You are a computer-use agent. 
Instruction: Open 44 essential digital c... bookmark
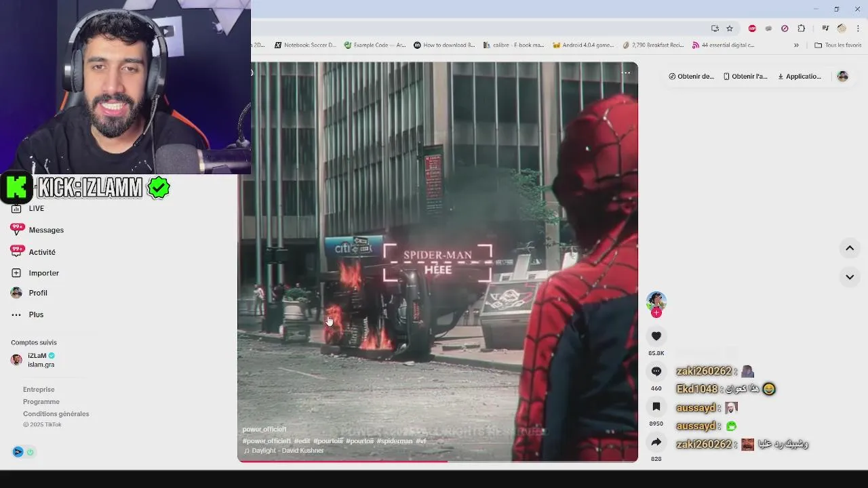click(x=723, y=45)
